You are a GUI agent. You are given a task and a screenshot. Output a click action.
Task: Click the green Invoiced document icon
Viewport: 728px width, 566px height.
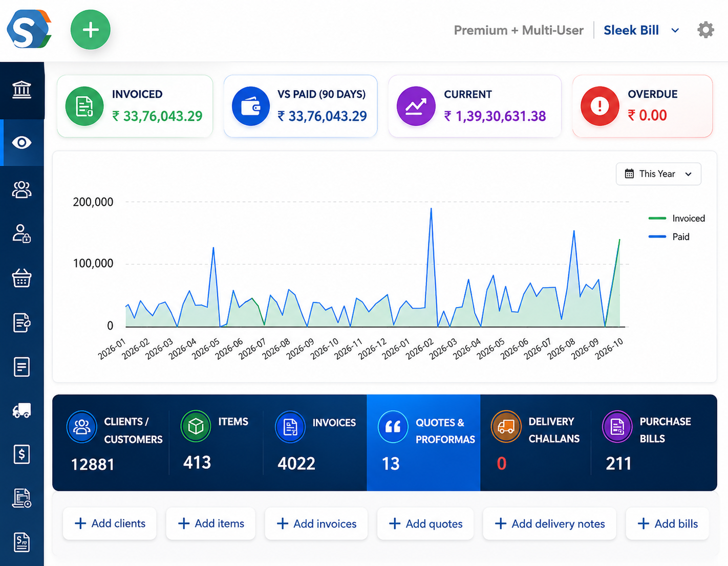click(x=84, y=106)
